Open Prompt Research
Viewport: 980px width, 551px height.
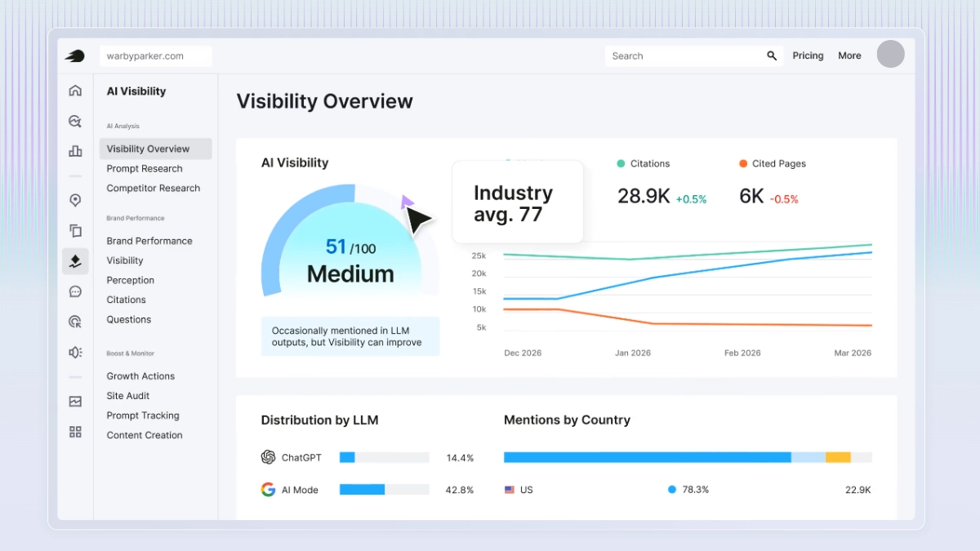145,168
